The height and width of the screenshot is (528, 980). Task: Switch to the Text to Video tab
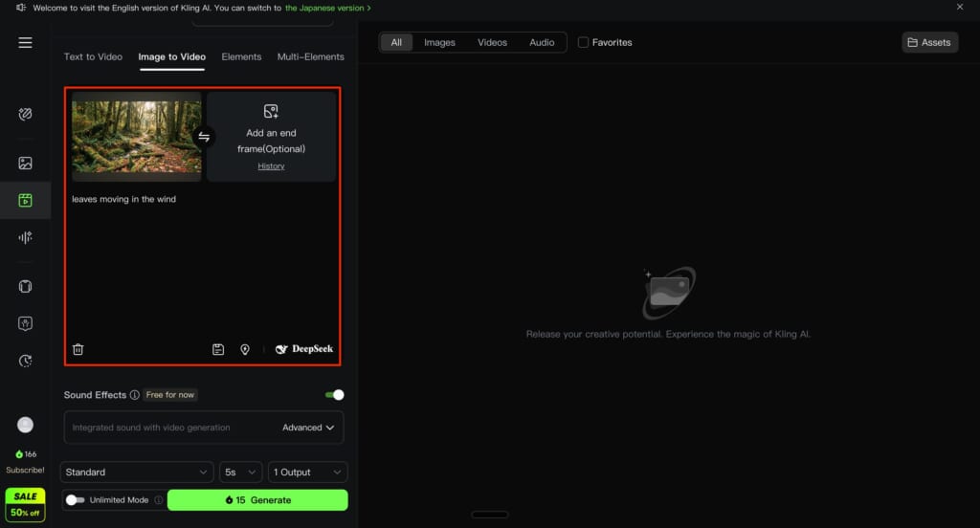point(93,56)
